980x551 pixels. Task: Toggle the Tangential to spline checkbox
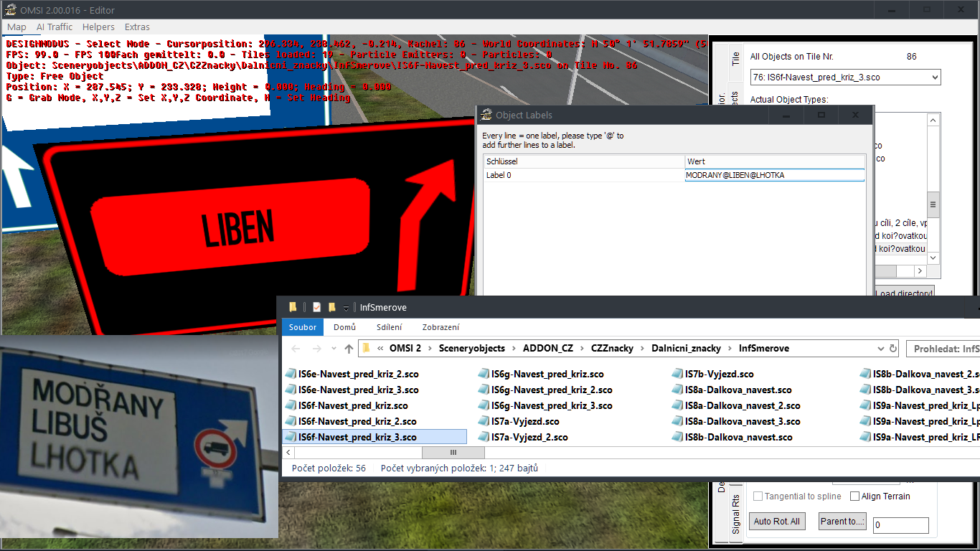758,496
